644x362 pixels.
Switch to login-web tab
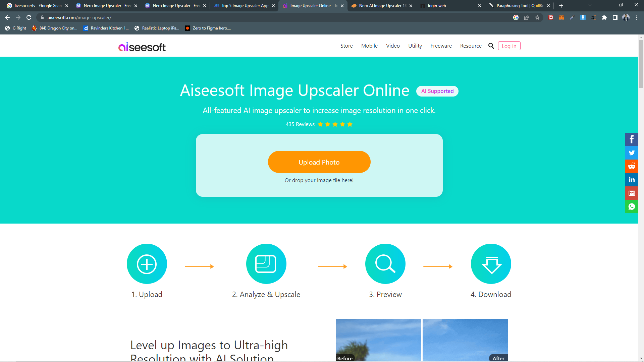coord(450,6)
